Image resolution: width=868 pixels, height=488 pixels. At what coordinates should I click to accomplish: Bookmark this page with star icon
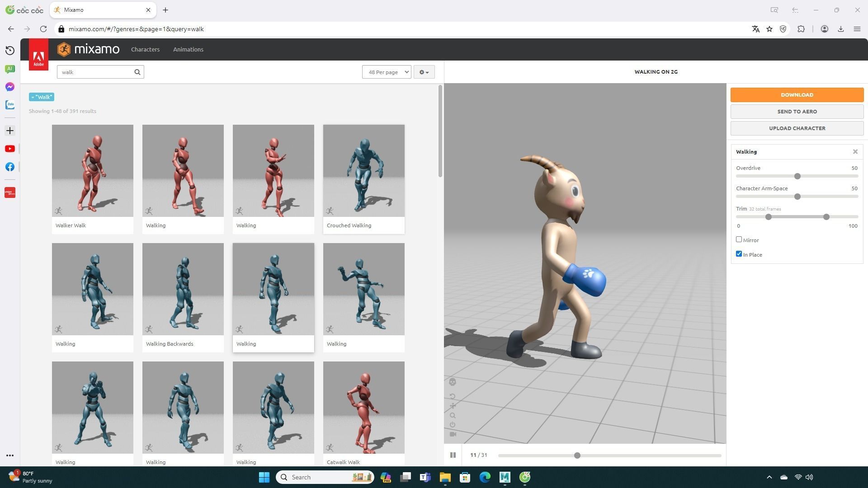coord(769,29)
